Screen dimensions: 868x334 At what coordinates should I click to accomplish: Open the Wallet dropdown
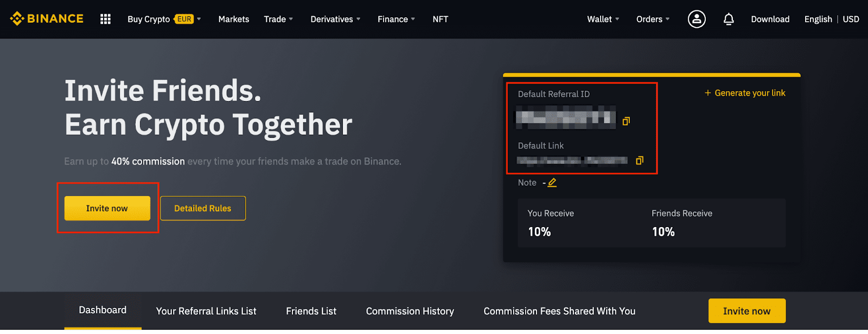(603, 19)
